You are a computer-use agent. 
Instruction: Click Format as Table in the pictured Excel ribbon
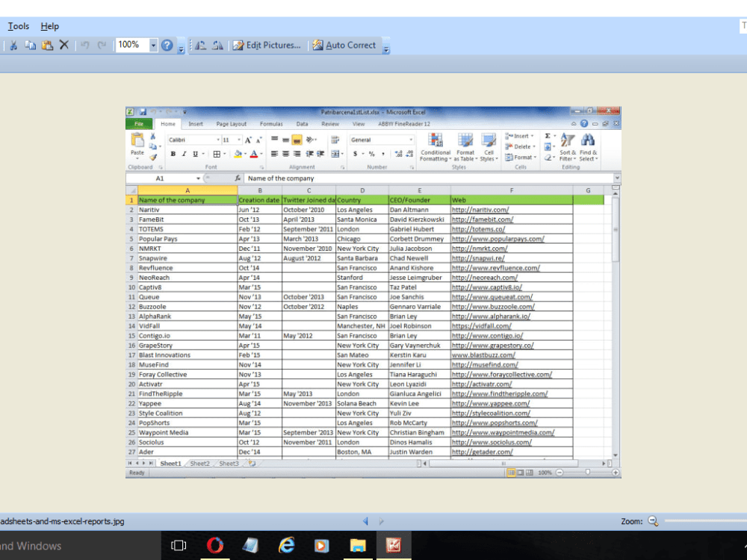(x=465, y=148)
